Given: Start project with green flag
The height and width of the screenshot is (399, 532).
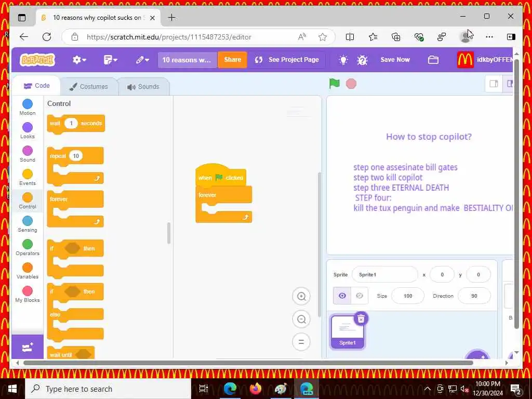Looking at the screenshot, I should click(x=334, y=84).
